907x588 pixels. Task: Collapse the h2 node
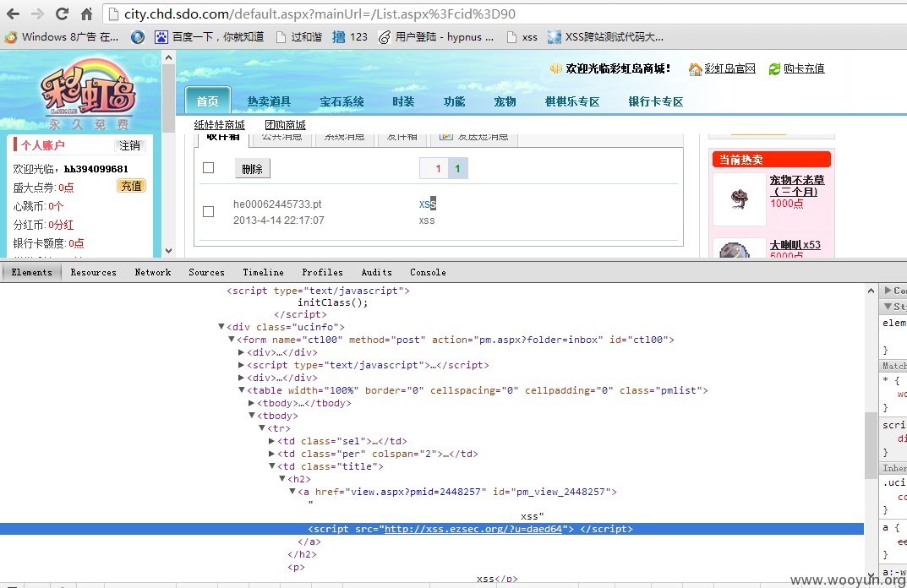pyautogui.click(x=282, y=479)
